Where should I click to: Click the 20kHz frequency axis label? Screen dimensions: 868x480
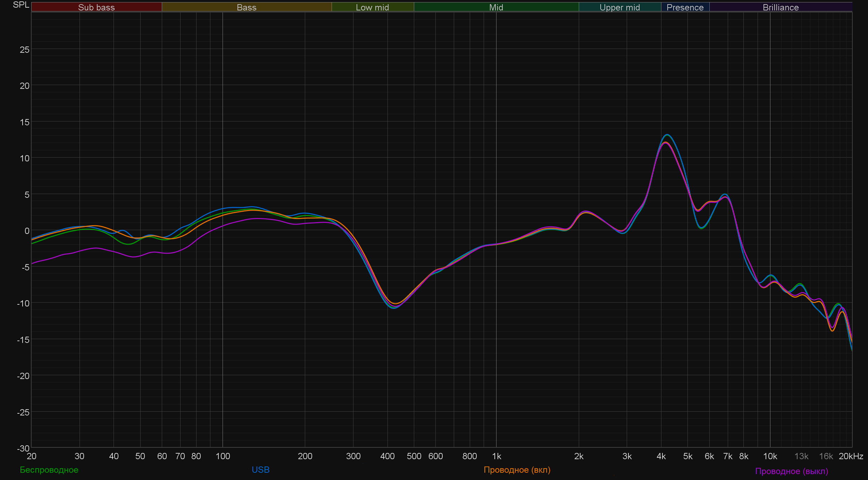tap(851, 456)
